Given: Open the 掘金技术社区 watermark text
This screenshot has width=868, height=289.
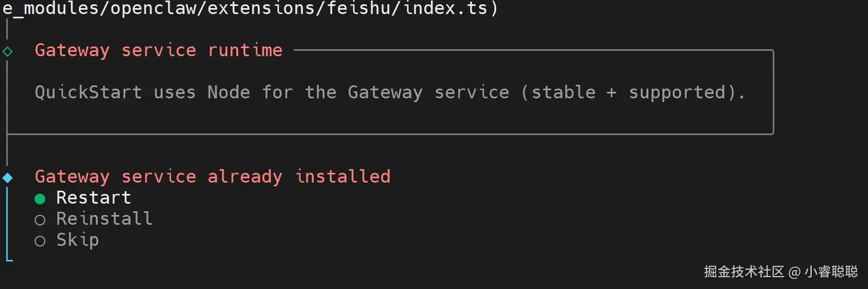Looking at the screenshot, I should pyautogui.click(x=744, y=272).
